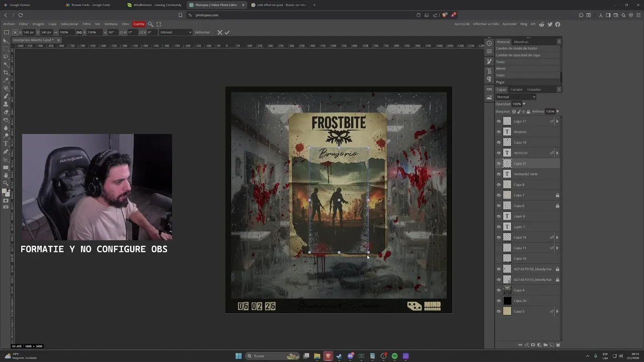Switch to the Muestras tab

[521, 42]
